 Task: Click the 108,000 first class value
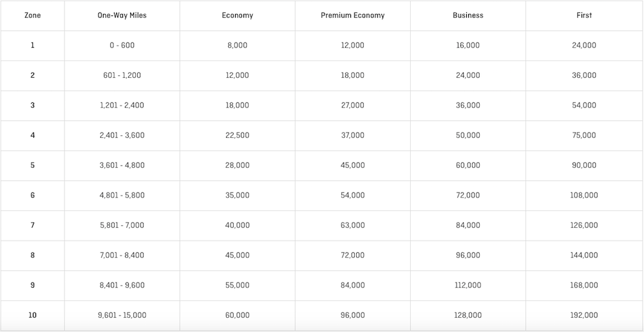click(x=584, y=195)
